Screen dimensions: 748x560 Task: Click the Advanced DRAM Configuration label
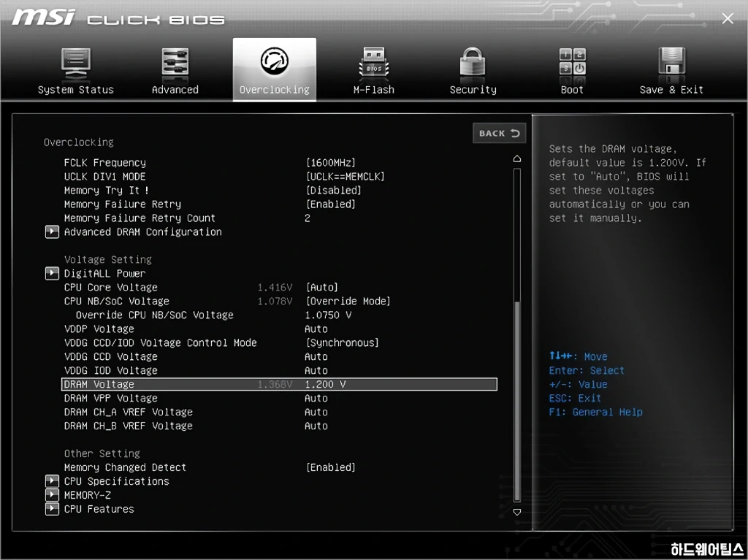pyautogui.click(x=143, y=232)
